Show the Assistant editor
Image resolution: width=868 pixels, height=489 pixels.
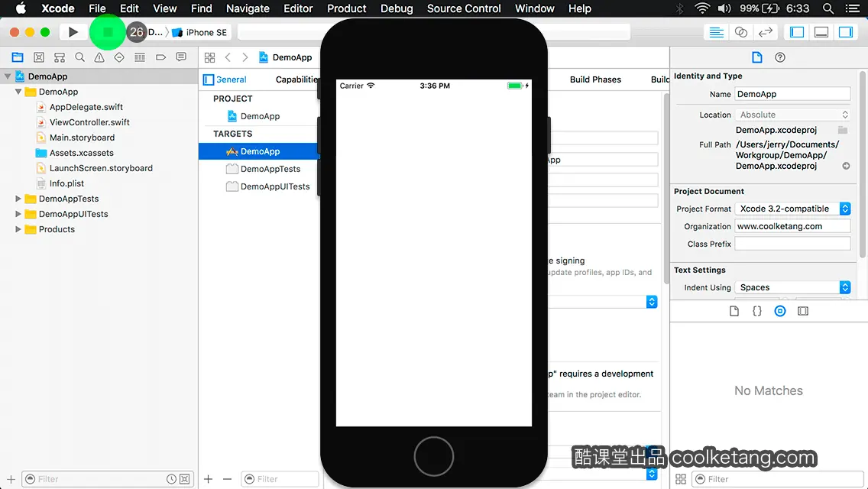(740, 32)
